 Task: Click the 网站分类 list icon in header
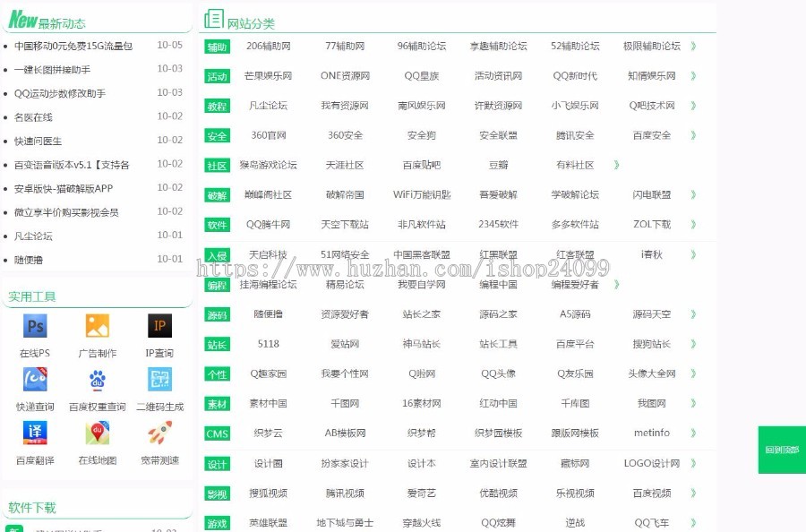pyautogui.click(x=214, y=19)
